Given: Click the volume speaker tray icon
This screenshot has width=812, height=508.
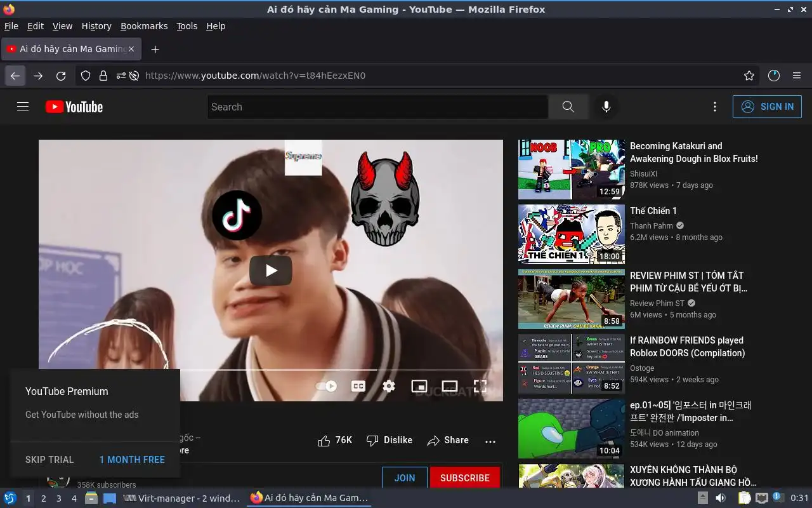Looking at the screenshot, I should (720, 498).
